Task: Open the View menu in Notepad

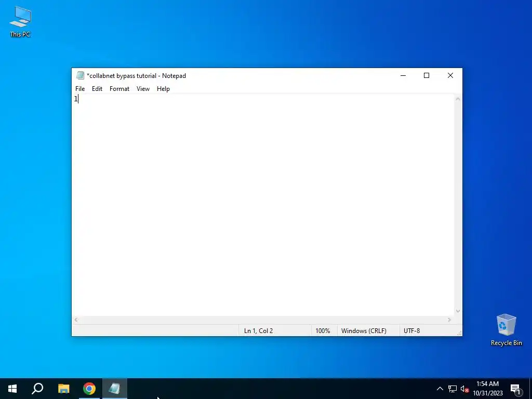Action: (x=143, y=88)
